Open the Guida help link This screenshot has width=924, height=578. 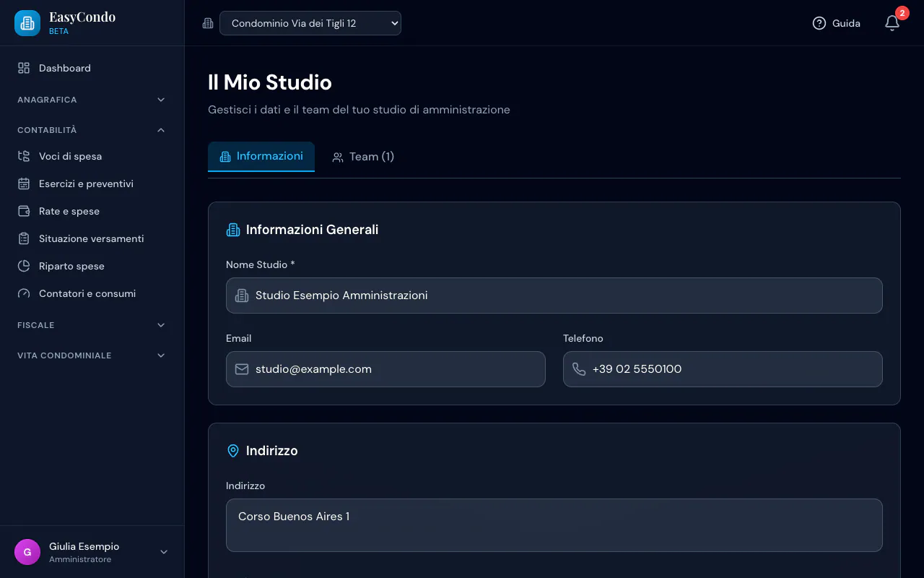point(836,23)
